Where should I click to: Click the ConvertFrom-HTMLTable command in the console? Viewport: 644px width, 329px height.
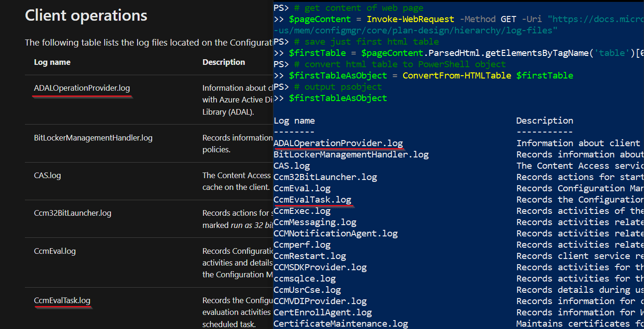pos(457,76)
